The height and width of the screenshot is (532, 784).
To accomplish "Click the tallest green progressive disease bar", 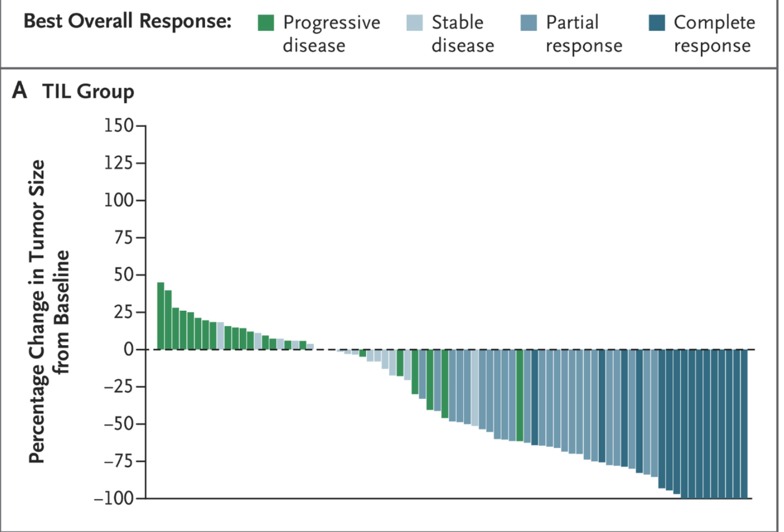I will [x=160, y=316].
